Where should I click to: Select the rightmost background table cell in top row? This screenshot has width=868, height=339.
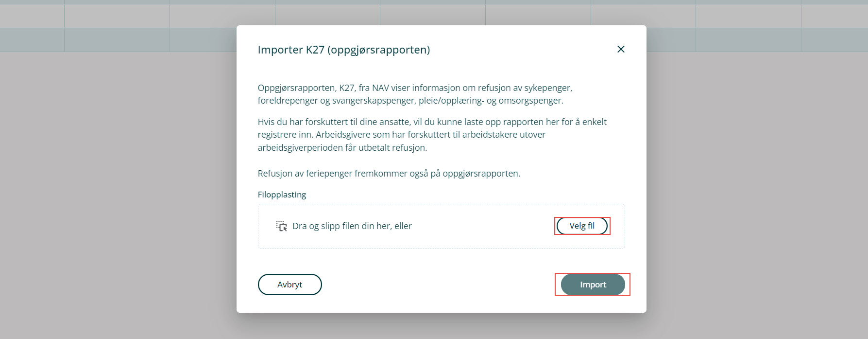(834, 16)
